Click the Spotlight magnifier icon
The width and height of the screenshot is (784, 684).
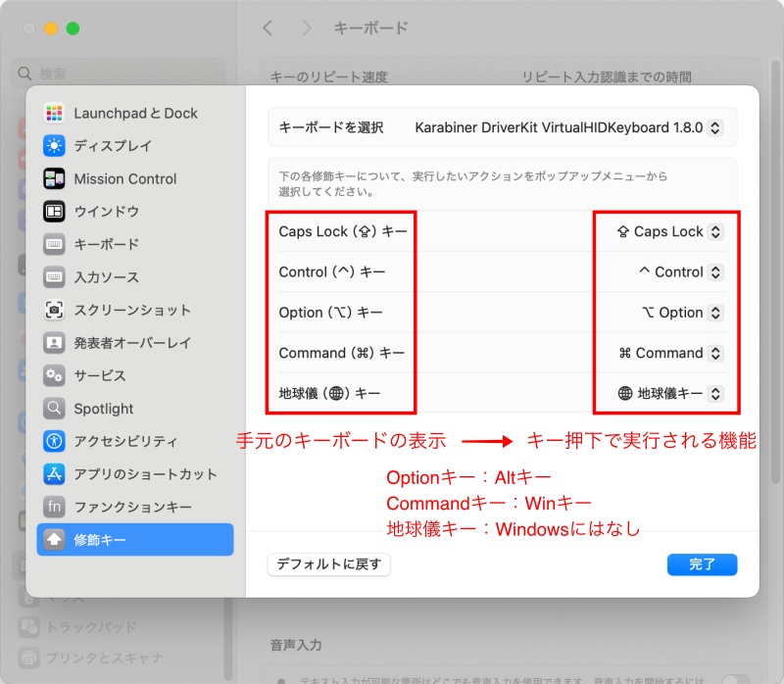coord(55,409)
